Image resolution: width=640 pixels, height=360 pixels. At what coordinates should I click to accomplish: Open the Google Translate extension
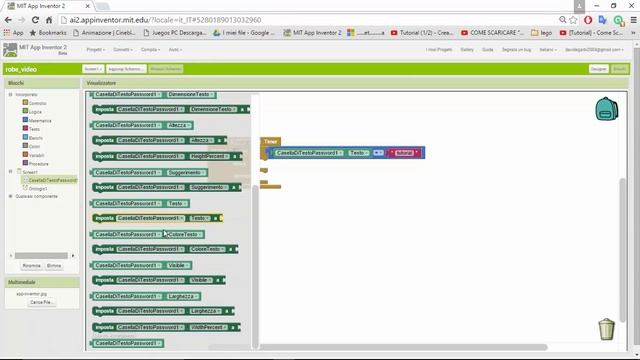[x=602, y=20]
